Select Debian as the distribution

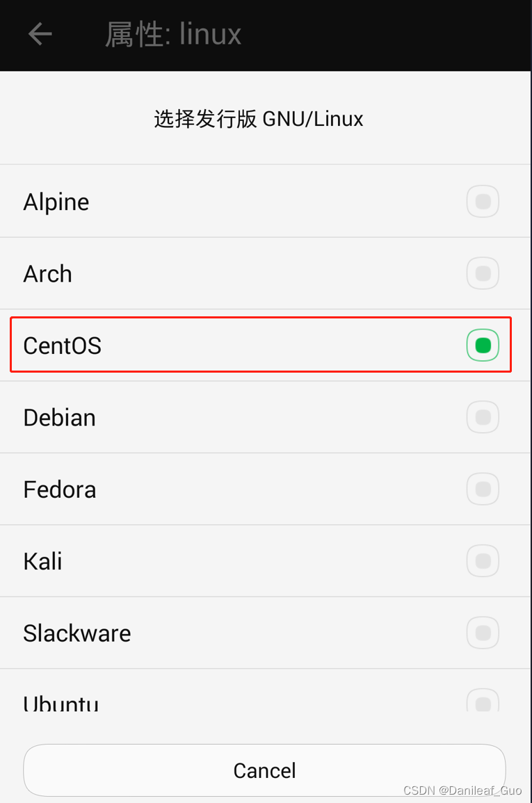coord(209,417)
